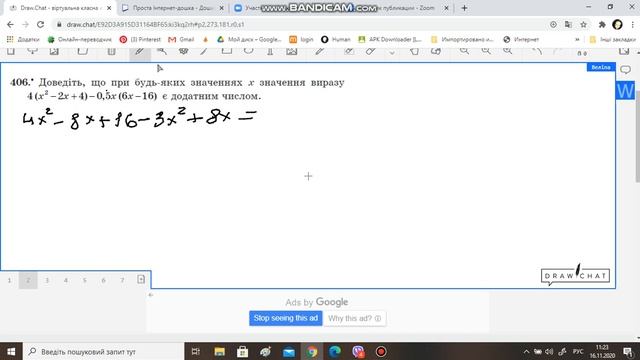
Task: Open Microsoft Edge from taskbar
Action: pyautogui.click(x=335, y=351)
